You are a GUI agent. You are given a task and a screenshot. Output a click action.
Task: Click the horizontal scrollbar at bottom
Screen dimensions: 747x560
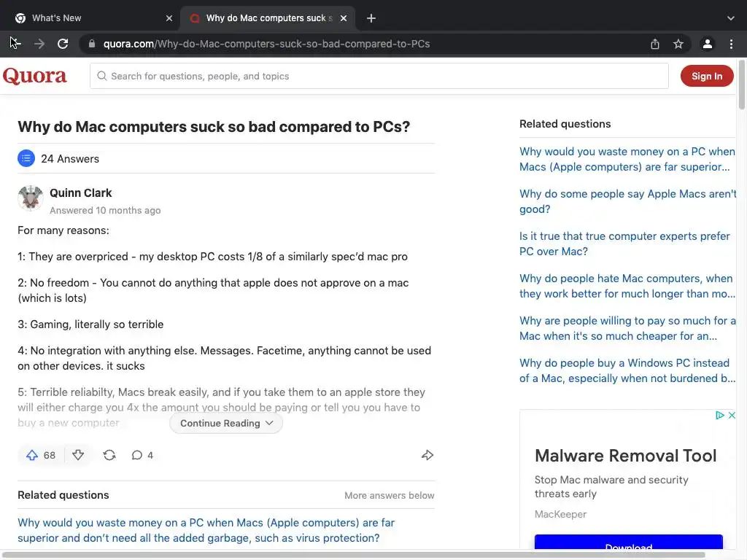[x=352, y=555]
